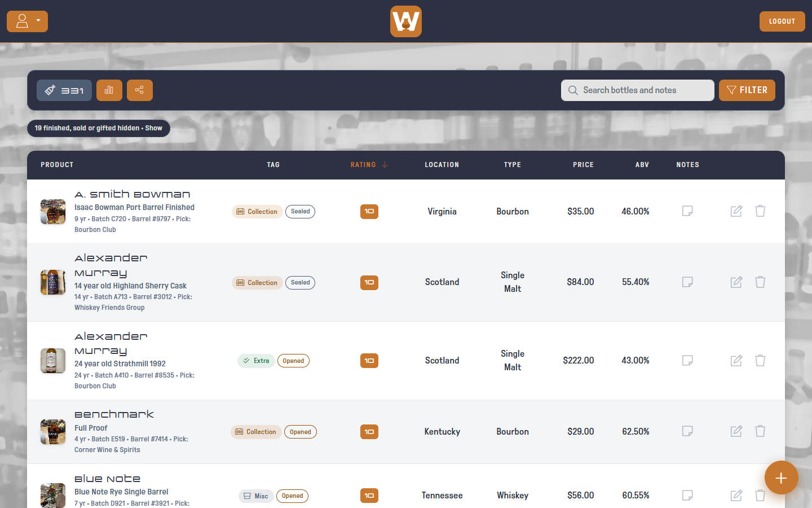Open notes for 14 year old Highland
812x508 pixels.
(x=687, y=282)
